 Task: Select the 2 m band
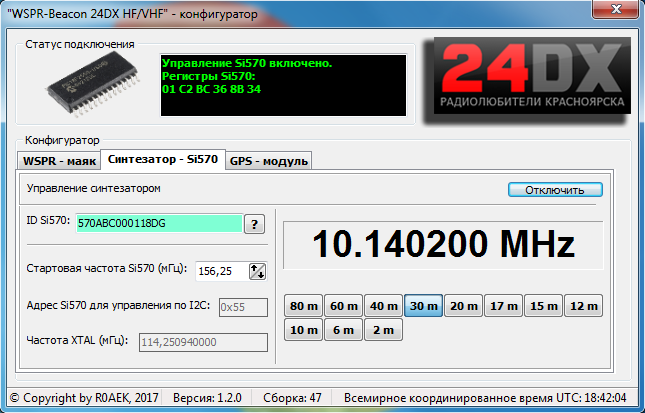383,330
